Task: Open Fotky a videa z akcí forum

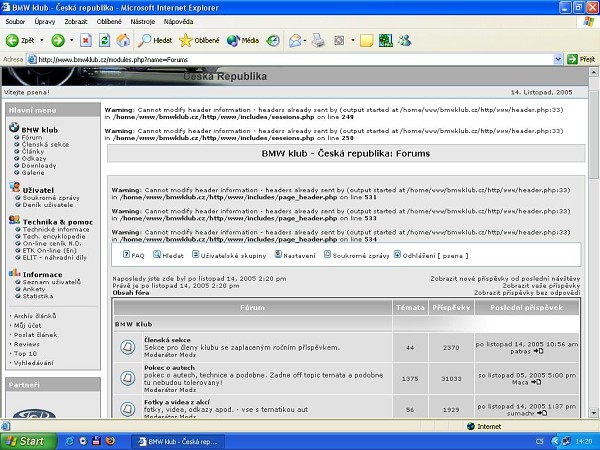Action: click(x=176, y=402)
